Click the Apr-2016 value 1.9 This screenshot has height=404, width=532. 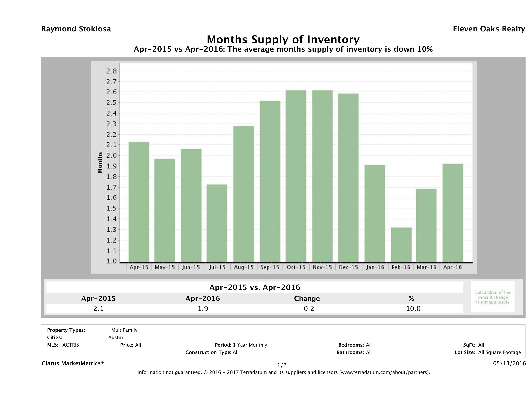coord(203,308)
